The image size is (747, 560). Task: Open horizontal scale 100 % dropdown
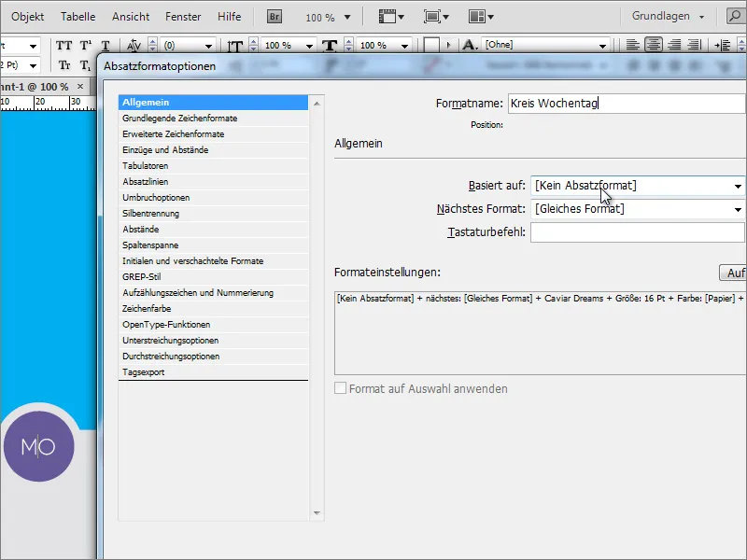(404, 46)
